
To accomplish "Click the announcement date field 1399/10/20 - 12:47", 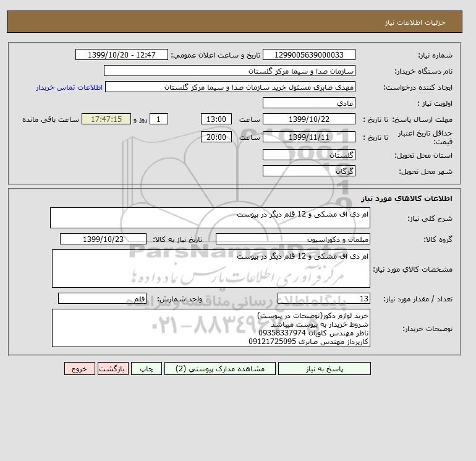I will coord(121,54).
